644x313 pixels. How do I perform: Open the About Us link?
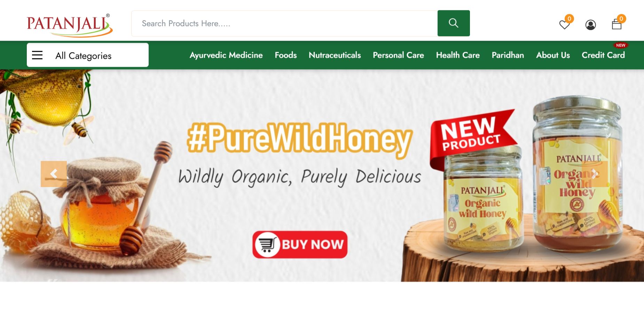[553, 55]
